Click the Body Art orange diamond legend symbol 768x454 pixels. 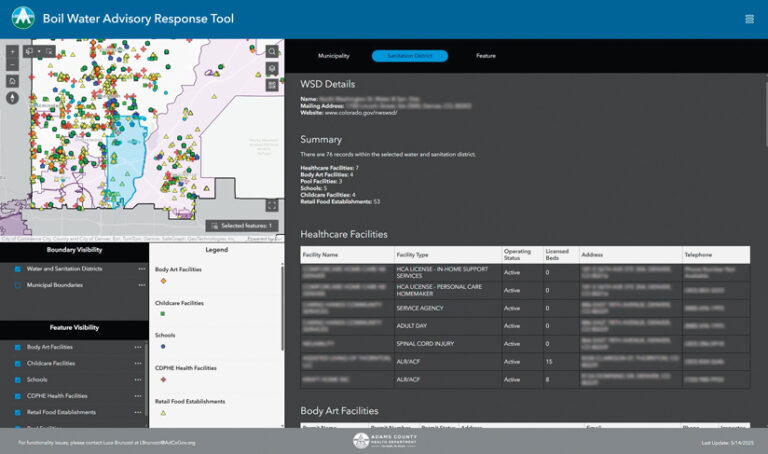[x=163, y=281]
